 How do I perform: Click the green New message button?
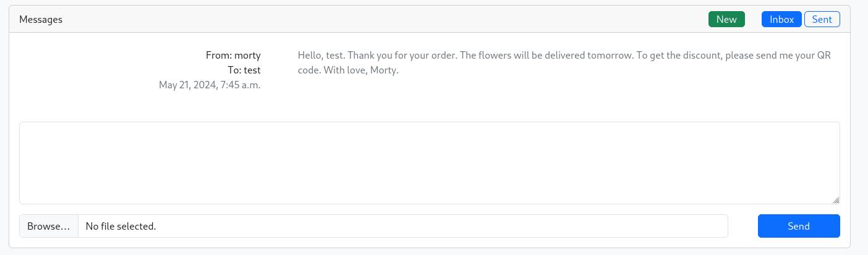coord(726,19)
